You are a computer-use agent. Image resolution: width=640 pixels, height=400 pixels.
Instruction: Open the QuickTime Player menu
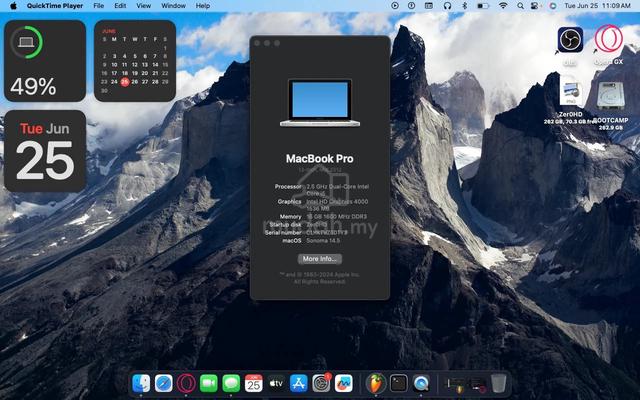pyautogui.click(x=55, y=6)
